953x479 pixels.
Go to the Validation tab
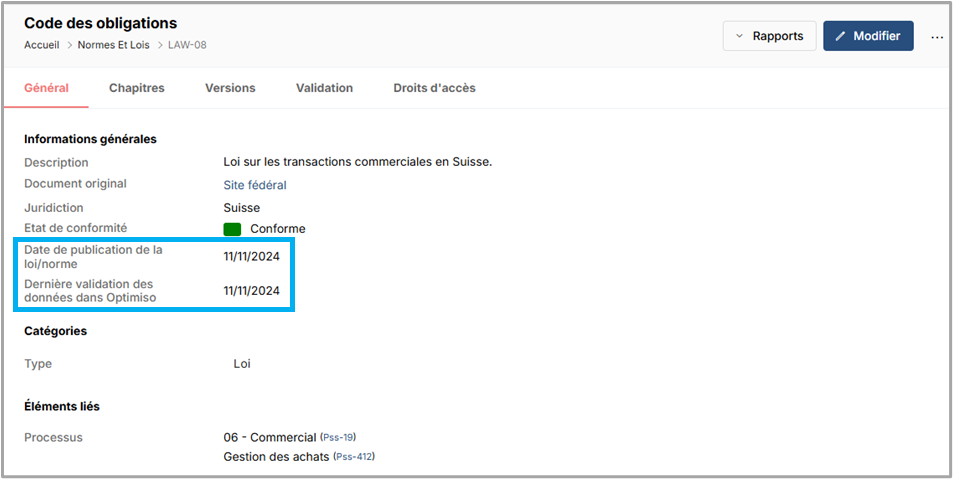coord(324,88)
